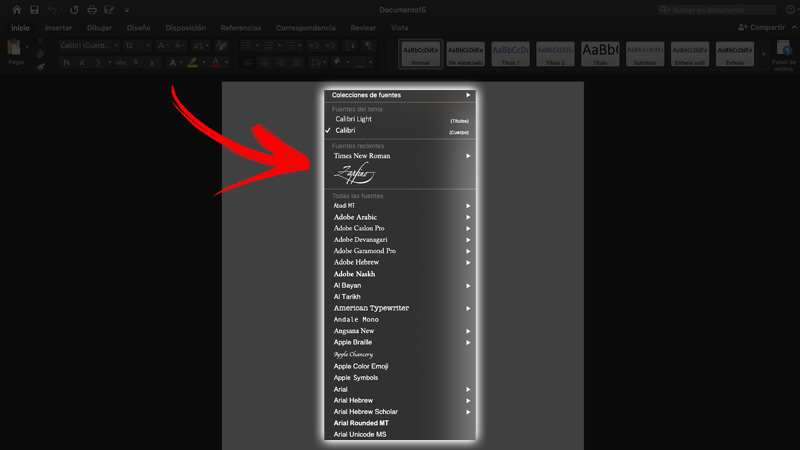This screenshot has height=450, width=800.
Task: Toggle italic with the K button
Action: [x=82, y=62]
